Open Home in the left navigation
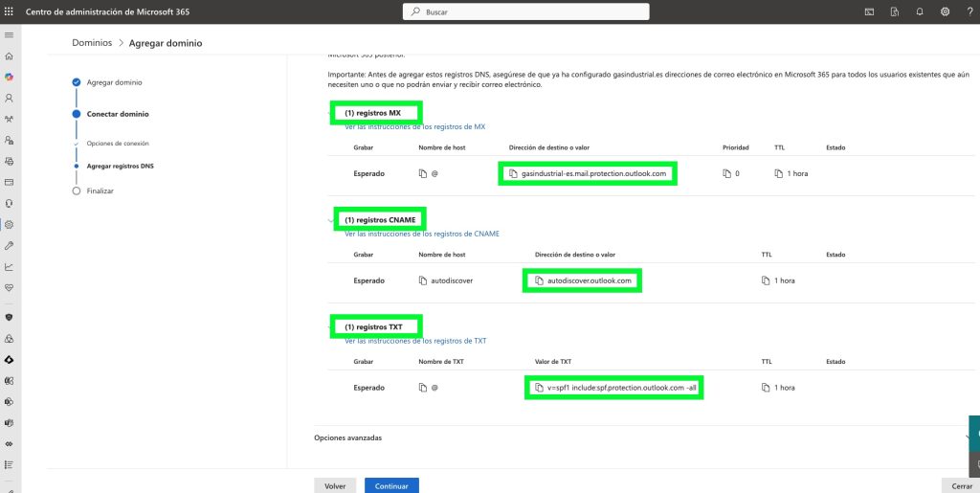This screenshot has height=493, width=980. tap(10, 56)
